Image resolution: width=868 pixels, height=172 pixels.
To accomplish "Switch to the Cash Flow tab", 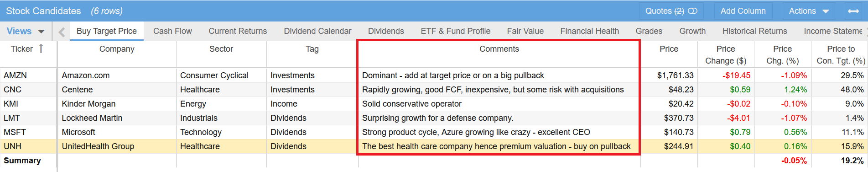I will pyautogui.click(x=172, y=31).
